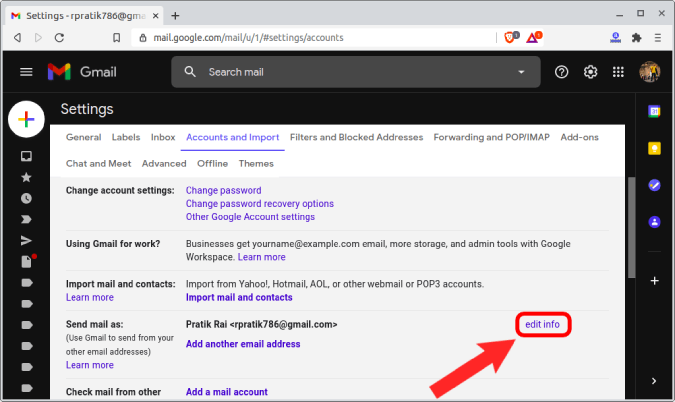This screenshot has height=402, width=675.
Task: Open the Google apps grid
Action: point(618,72)
